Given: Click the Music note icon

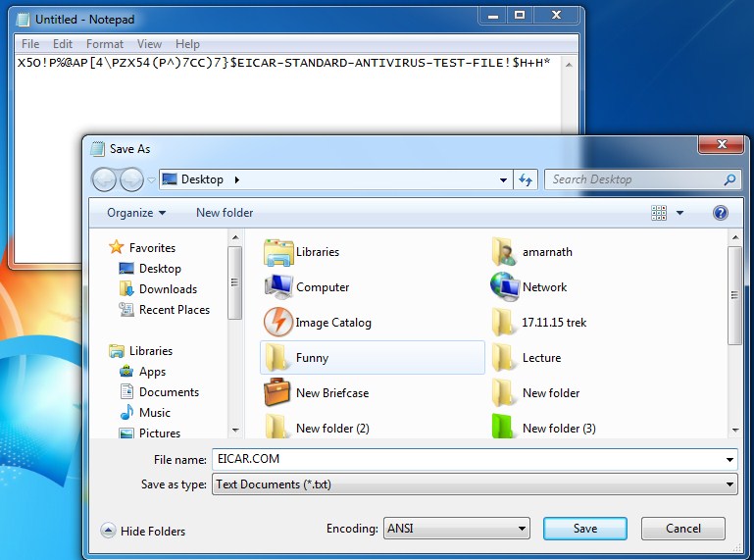Looking at the screenshot, I should (126, 412).
